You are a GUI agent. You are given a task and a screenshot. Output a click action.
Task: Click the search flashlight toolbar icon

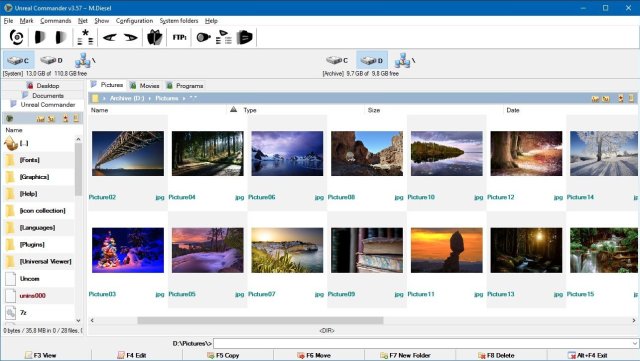coord(203,37)
